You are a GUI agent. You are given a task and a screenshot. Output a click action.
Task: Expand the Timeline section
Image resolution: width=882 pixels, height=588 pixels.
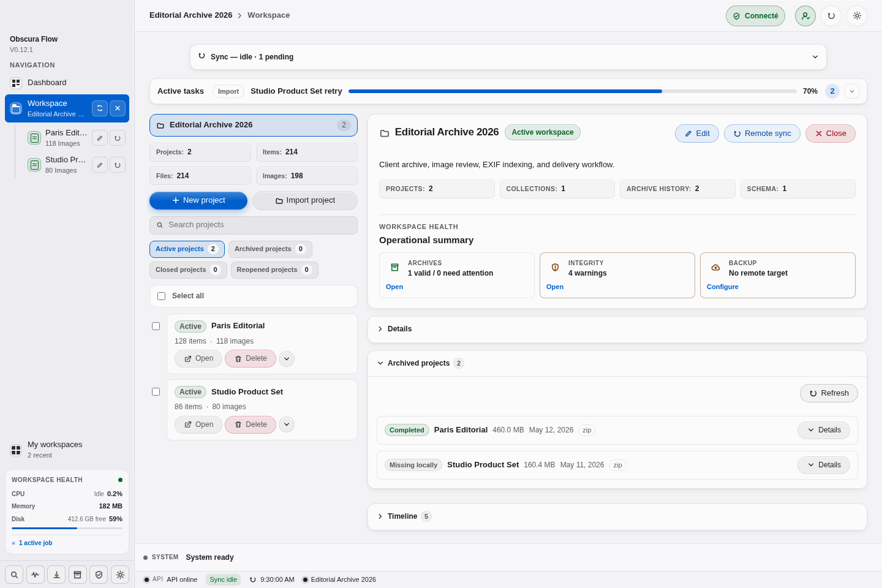point(617,516)
